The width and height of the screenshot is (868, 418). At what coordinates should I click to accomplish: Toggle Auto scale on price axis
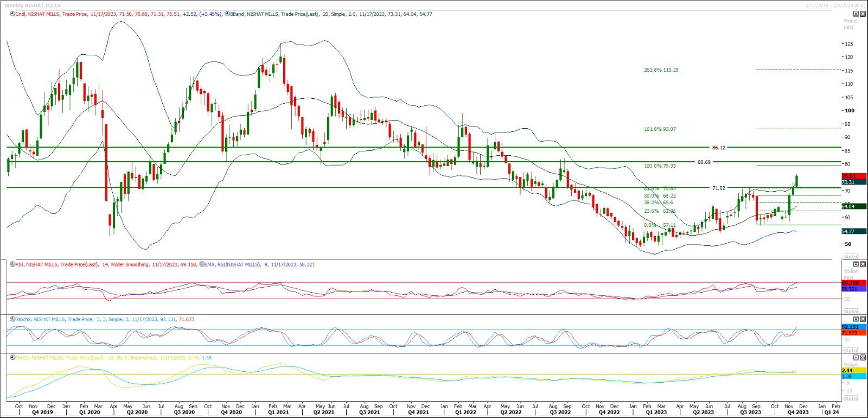pos(851,256)
